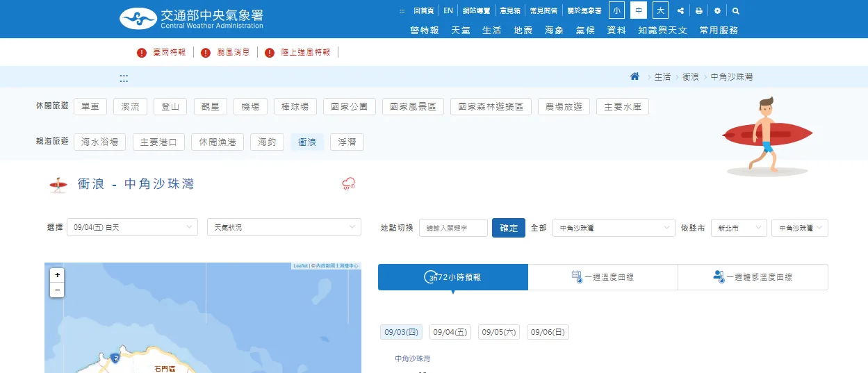Zoom out on the map
868x373 pixels.
[57, 290]
